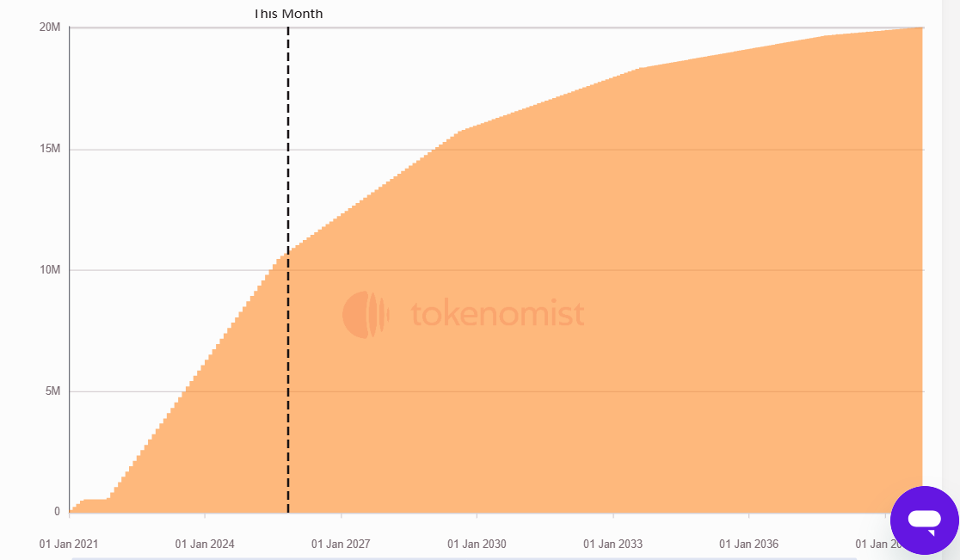Click the 15M y-axis label

point(50,150)
